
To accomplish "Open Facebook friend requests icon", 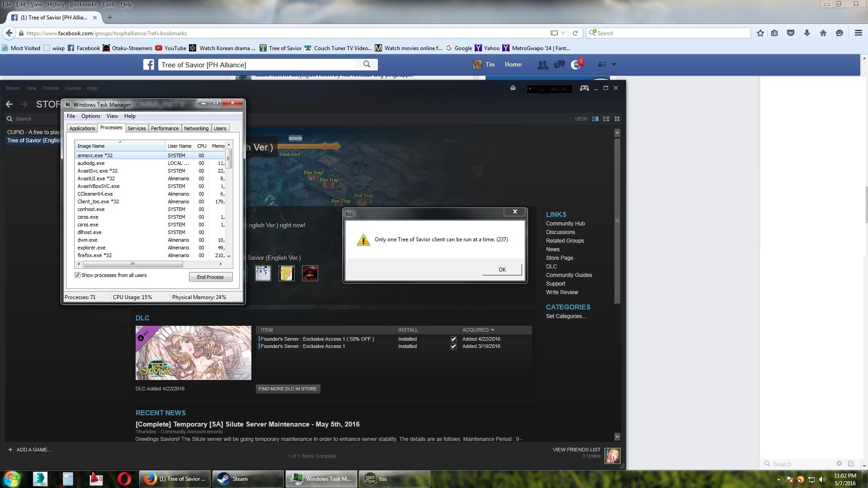I will coord(542,65).
